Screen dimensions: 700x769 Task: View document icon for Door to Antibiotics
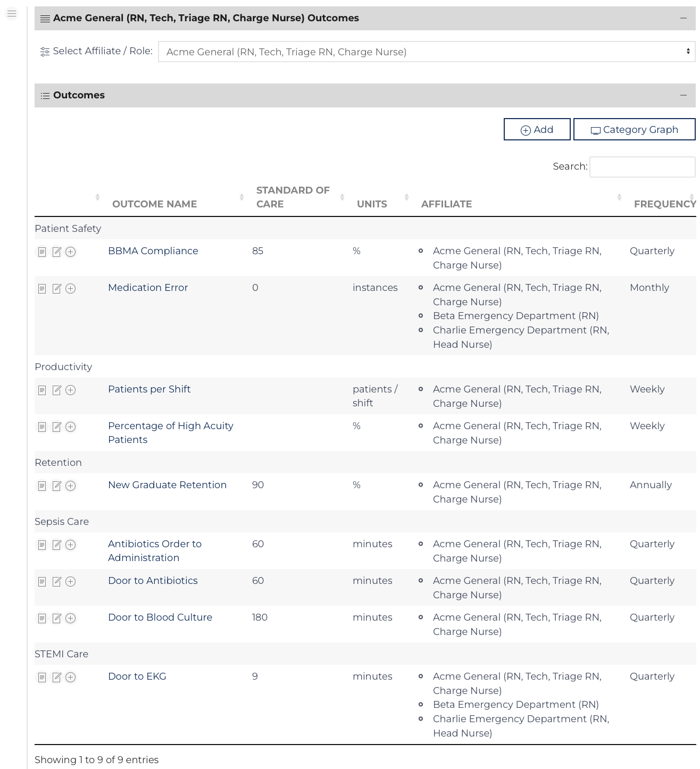click(x=42, y=581)
